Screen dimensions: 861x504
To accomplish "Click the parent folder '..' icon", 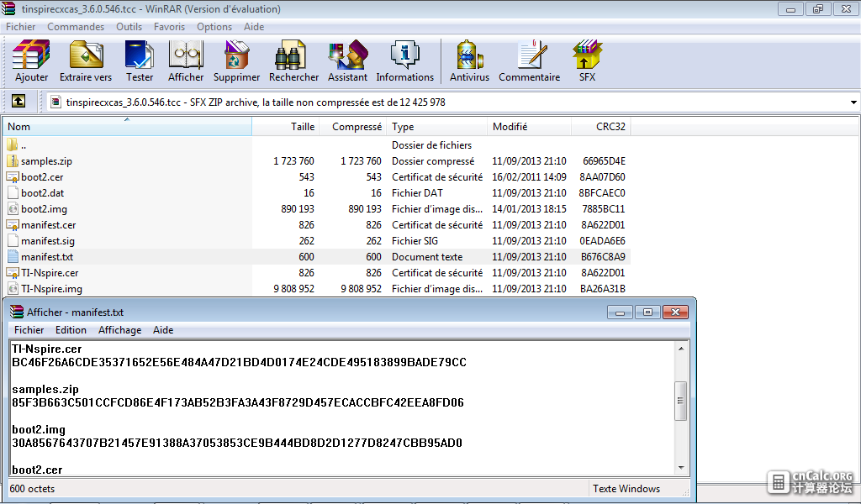I will [13, 144].
